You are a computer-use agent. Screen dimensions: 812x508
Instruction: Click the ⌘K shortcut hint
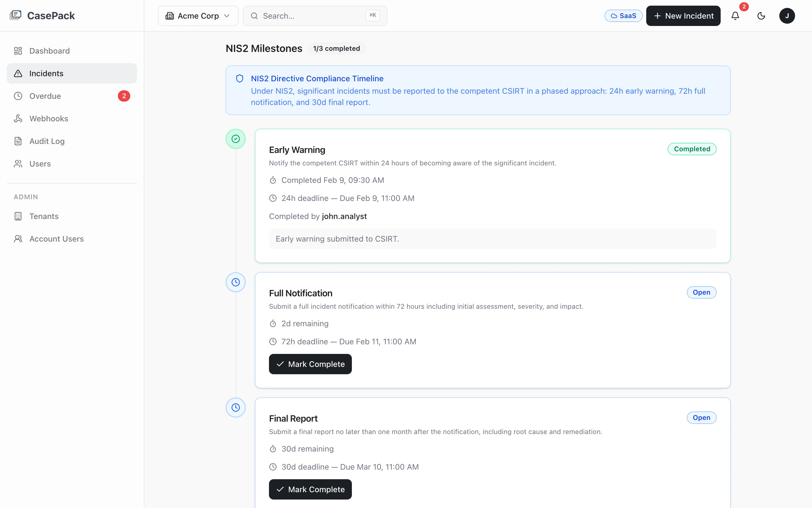pos(372,15)
